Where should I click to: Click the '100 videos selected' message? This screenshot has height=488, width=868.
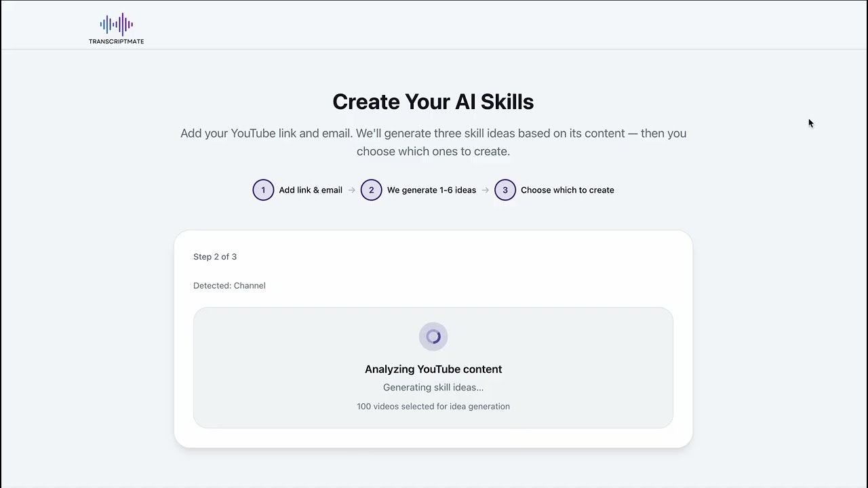pyautogui.click(x=433, y=406)
